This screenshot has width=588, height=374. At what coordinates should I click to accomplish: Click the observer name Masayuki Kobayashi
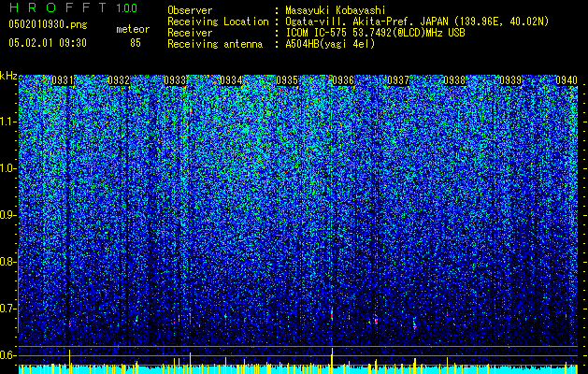(x=336, y=10)
